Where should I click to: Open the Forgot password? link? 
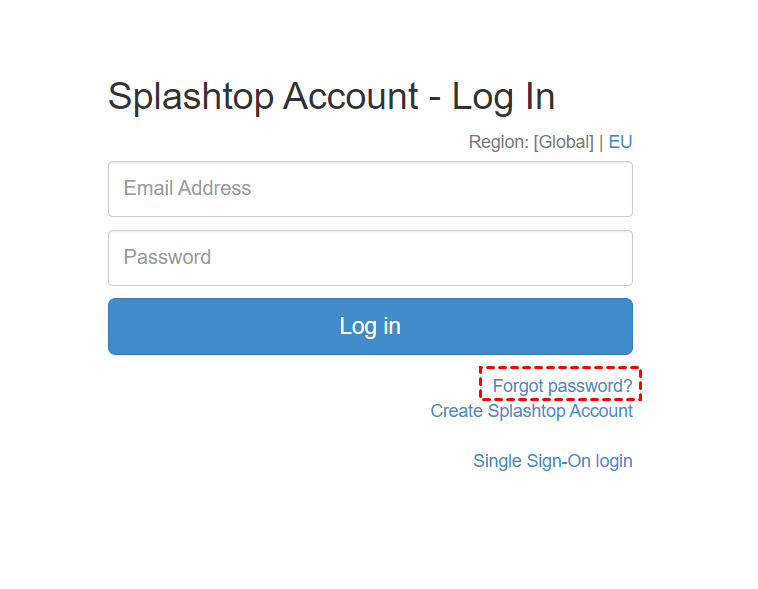click(562, 385)
